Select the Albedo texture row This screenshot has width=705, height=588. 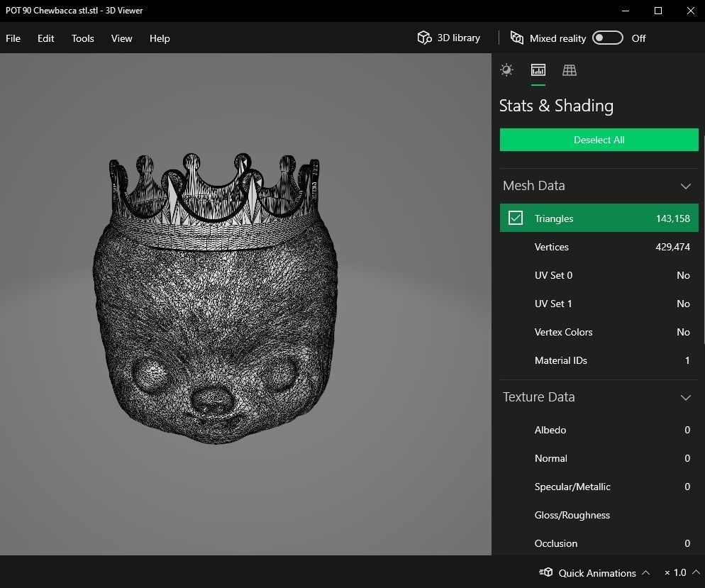[x=599, y=430]
